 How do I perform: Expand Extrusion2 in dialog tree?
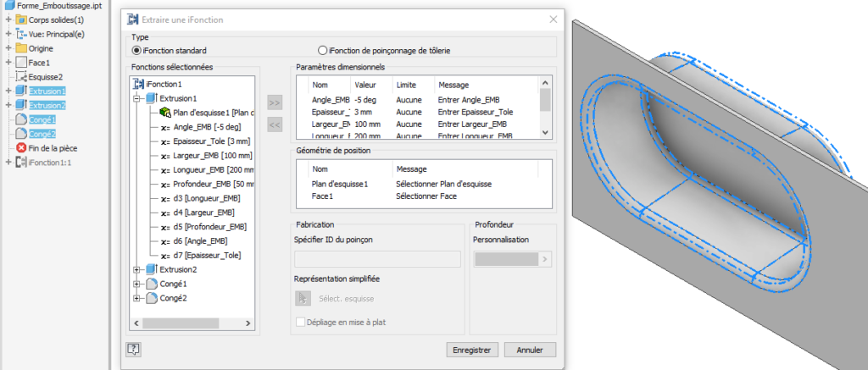(136, 270)
